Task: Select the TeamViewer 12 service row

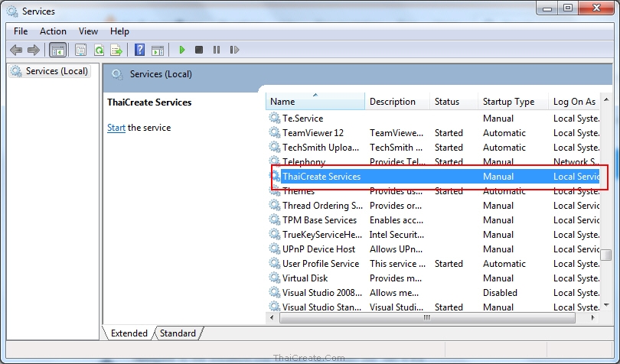Action: point(312,133)
